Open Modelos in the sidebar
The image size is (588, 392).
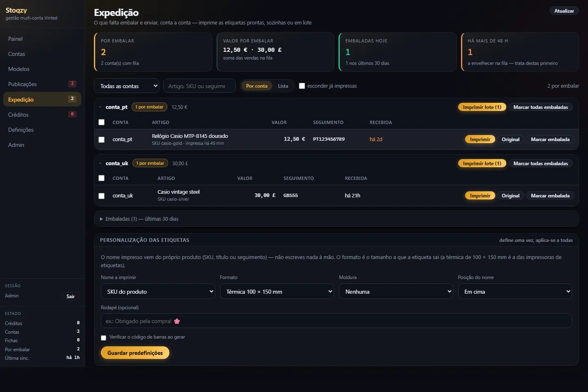tap(42, 69)
